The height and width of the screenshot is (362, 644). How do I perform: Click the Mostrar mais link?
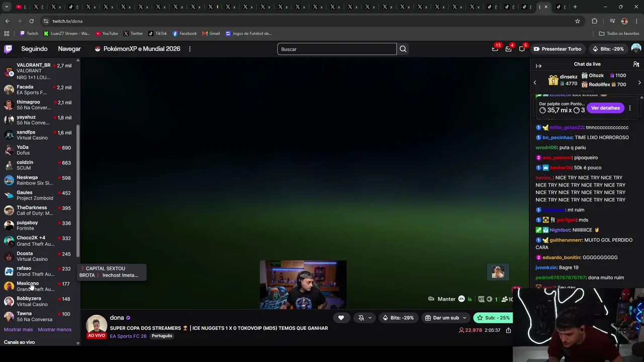pos(19,330)
